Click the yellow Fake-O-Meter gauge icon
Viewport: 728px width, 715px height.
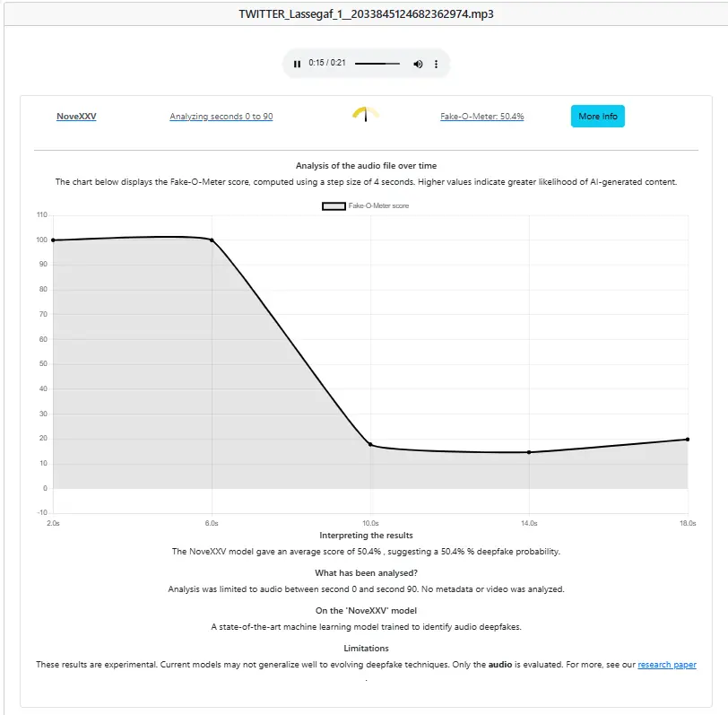[x=366, y=114]
